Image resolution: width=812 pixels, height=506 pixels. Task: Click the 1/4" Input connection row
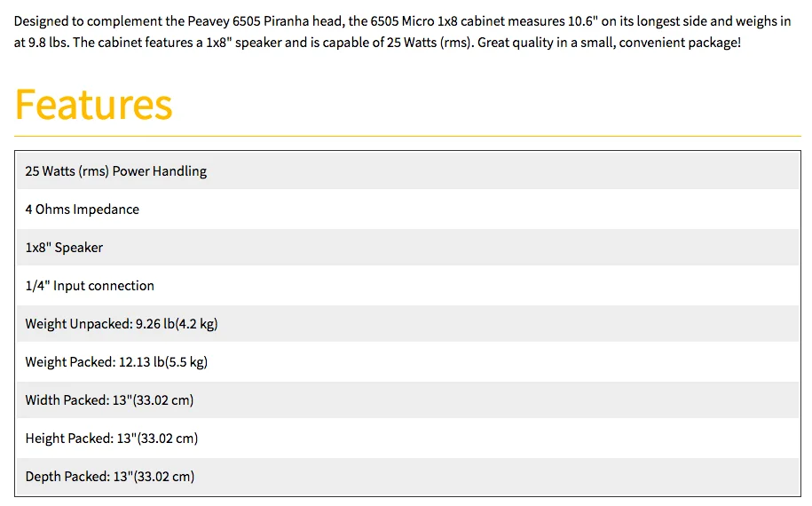coord(90,286)
